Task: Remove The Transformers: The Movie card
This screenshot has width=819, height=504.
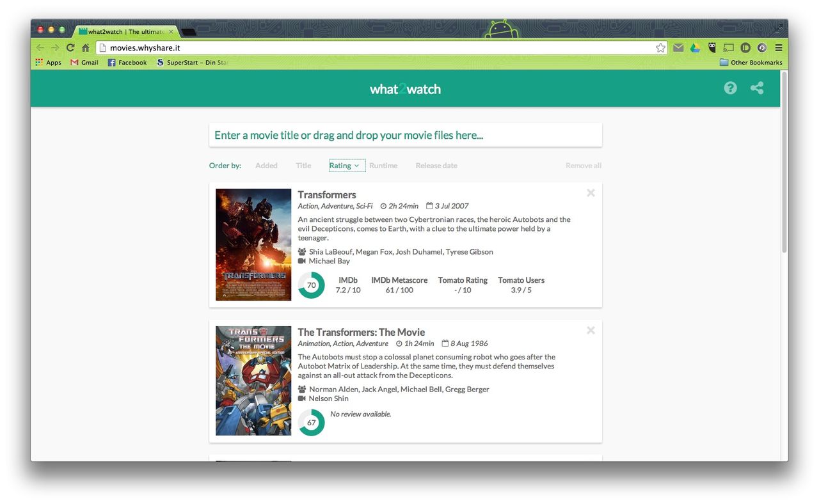Action: 591,330
